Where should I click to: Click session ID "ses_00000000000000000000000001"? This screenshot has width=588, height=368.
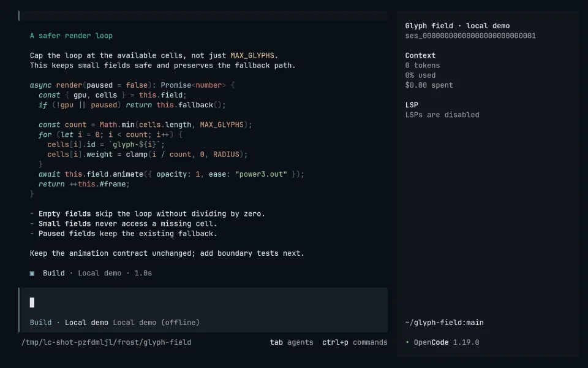click(x=470, y=36)
